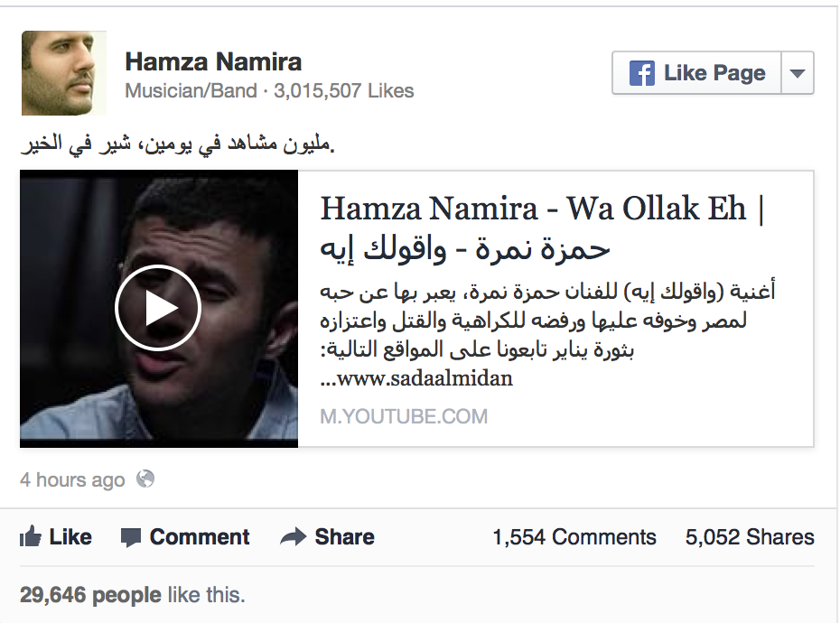Click the 4 hours ago timestamp
The image size is (840, 623).
(72, 479)
